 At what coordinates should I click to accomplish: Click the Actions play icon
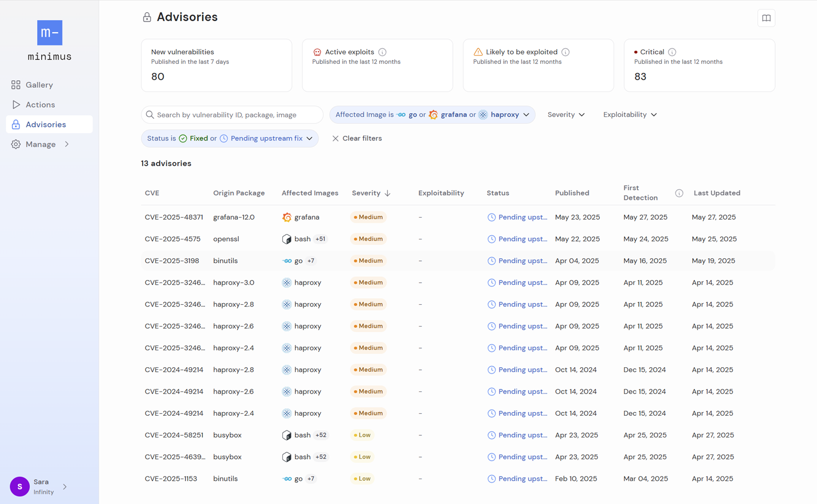16,105
